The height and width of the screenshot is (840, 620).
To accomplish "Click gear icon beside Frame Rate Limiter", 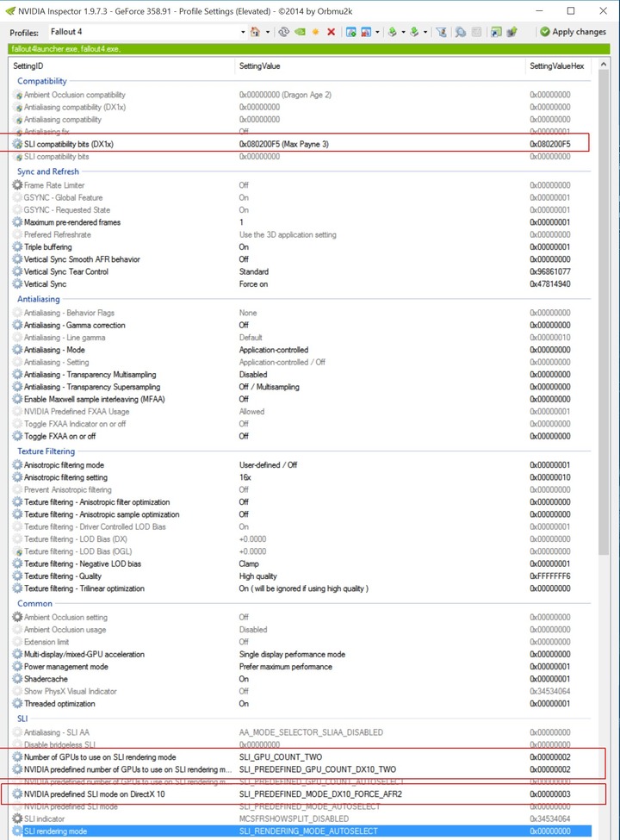I will (18, 185).
